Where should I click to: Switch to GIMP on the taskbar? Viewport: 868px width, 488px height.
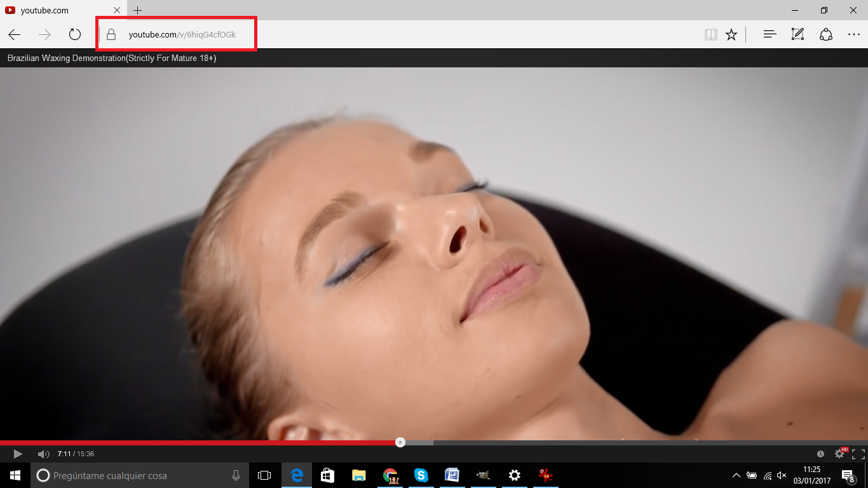(484, 475)
